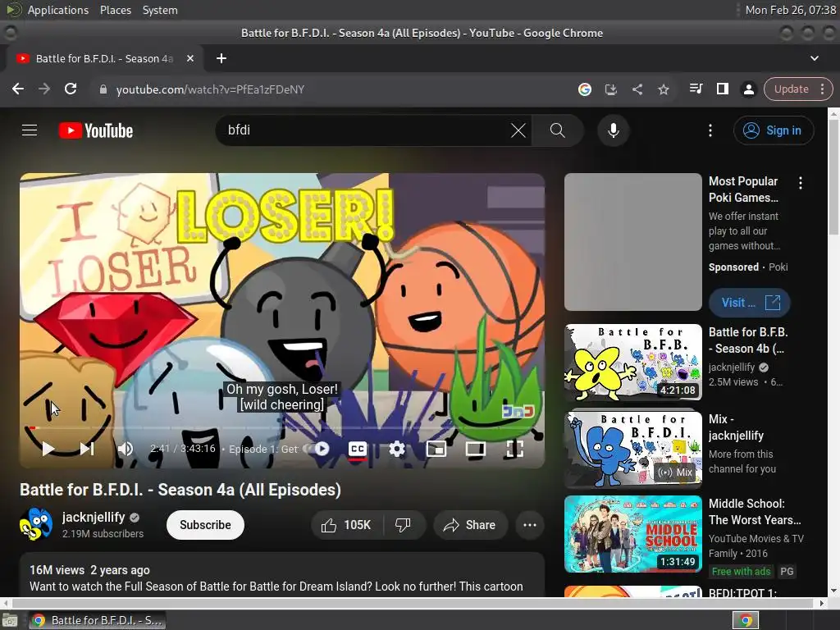Open the YouTube hamburger guide menu
Screen dimensions: 840x630
(x=30, y=130)
